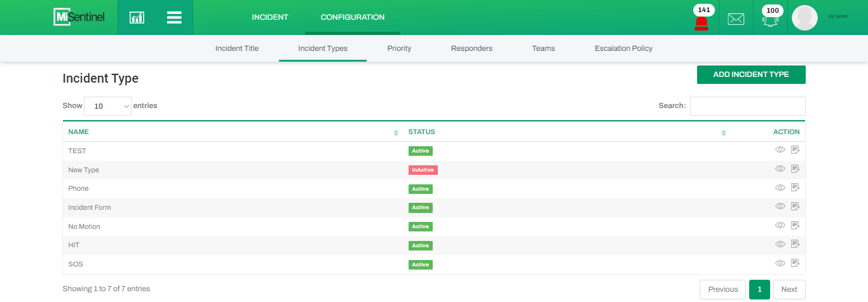Switch to the Escalation Policy tab
This screenshot has width=868, height=302.
pos(623,48)
